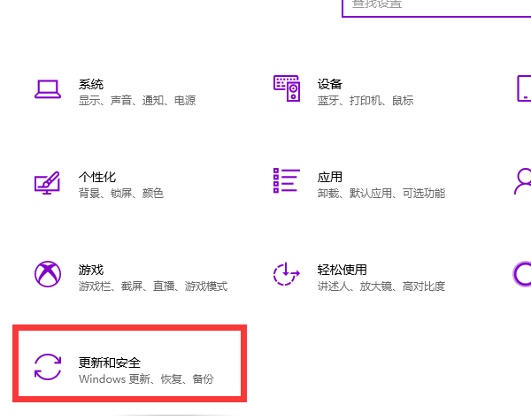Viewport: 531px width, 420px height.
Task: Open the 更新和安全 settings title
Action: [x=110, y=363]
